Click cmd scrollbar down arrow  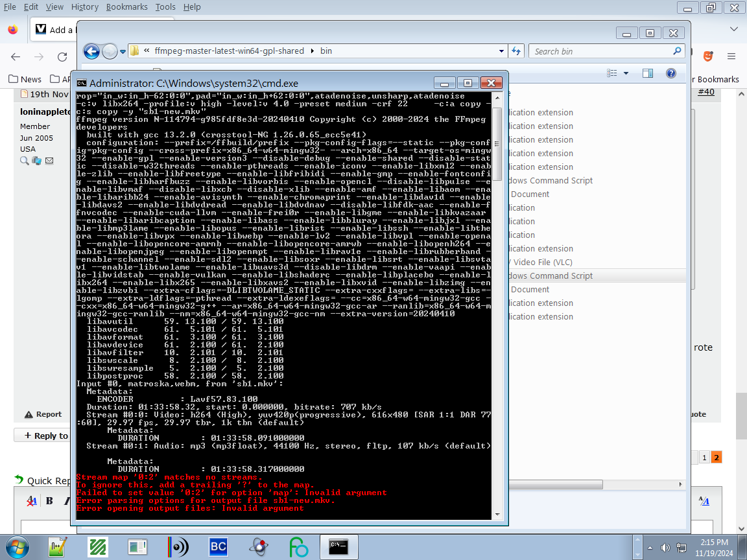click(497, 514)
